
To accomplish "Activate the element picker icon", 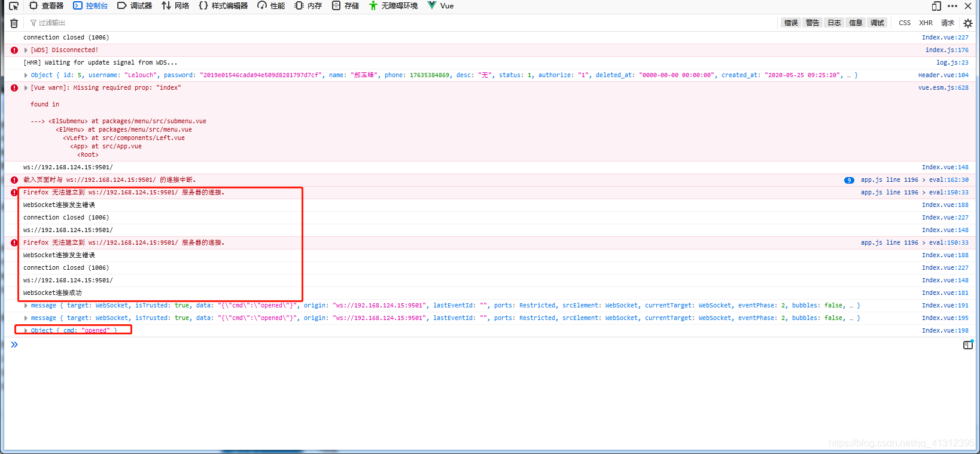I will coord(14,6).
